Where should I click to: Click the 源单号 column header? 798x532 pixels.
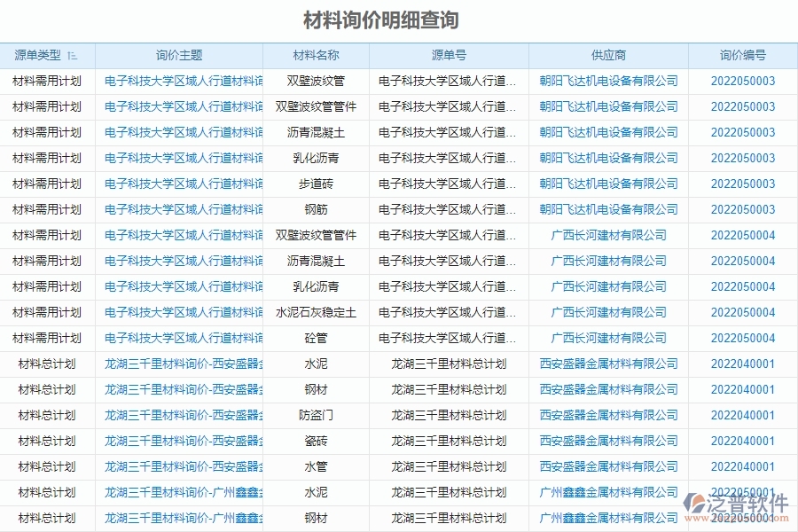pos(450,55)
